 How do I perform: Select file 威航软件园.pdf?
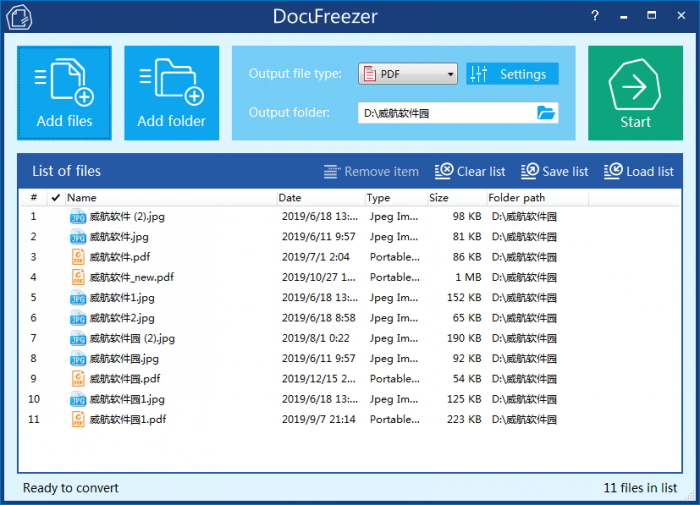pos(125,379)
